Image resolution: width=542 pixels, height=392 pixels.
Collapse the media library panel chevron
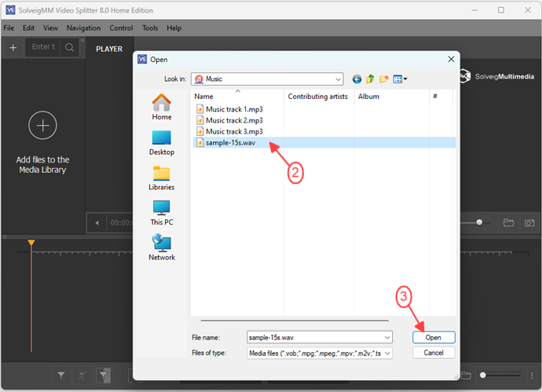(82, 40)
